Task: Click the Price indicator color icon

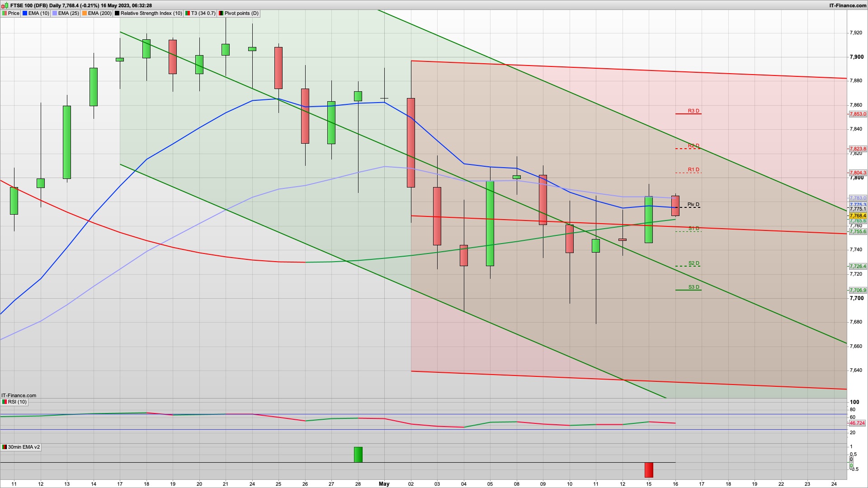Action: point(5,14)
